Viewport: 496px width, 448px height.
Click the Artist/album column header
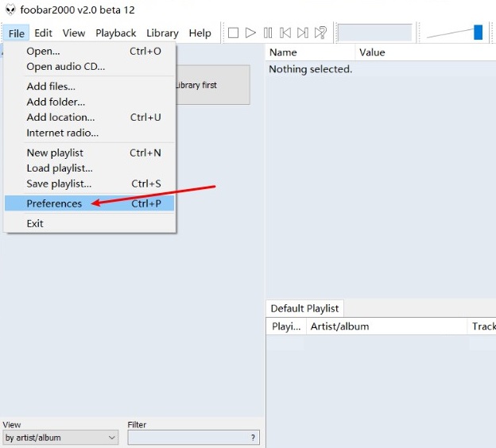387,326
